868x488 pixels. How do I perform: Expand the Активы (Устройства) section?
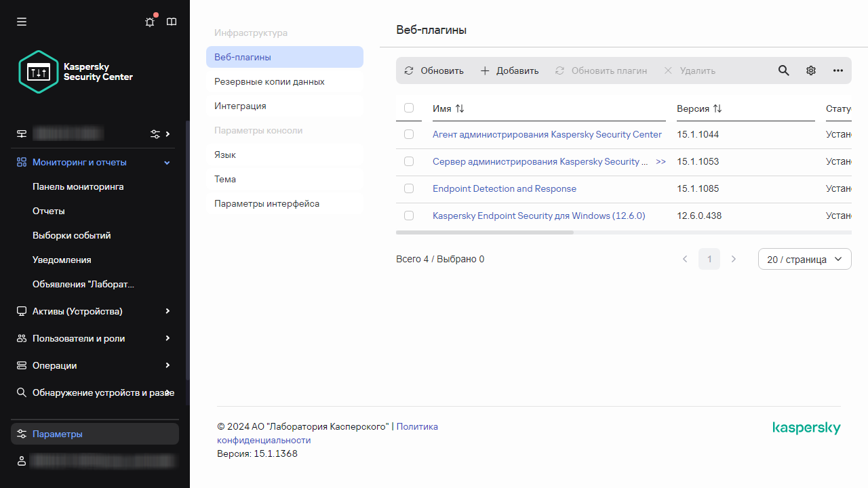167,311
